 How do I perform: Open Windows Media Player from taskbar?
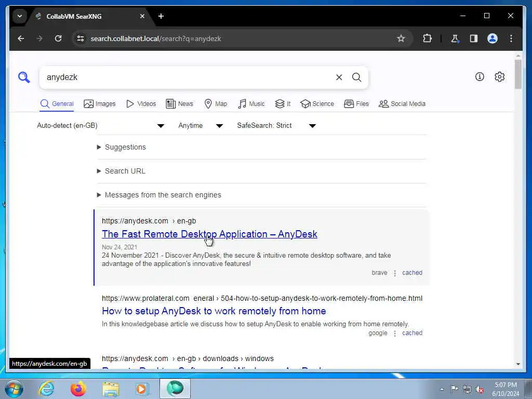click(142, 389)
